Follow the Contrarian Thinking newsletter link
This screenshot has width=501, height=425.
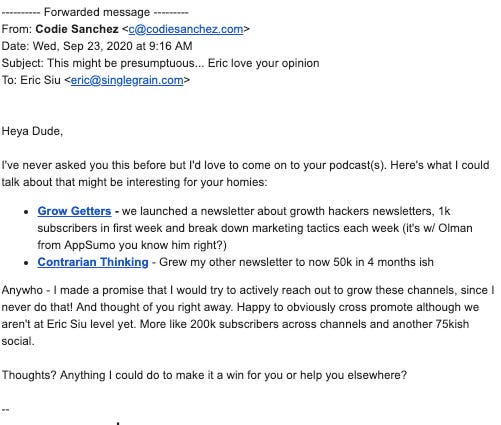coord(93,262)
